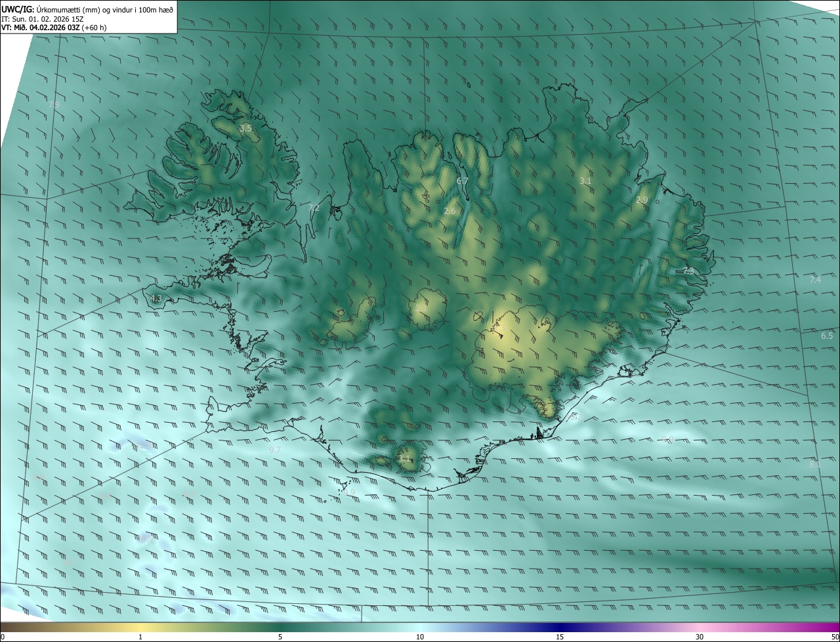The height and width of the screenshot is (642, 840).
Task: Click the 4.3 value on Snæfellsnes peninsula
Action: [x=156, y=299]
